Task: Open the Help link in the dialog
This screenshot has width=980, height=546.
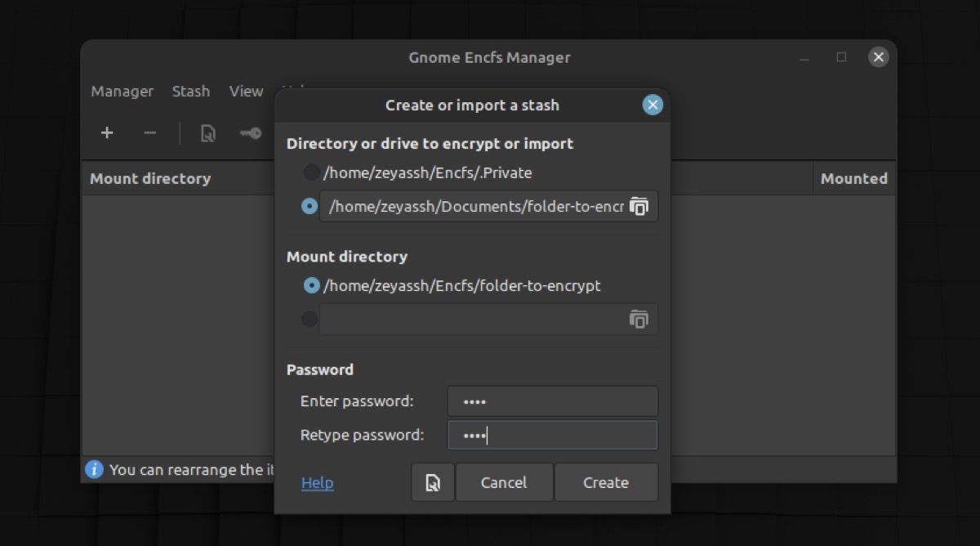Action: [317, 482]
